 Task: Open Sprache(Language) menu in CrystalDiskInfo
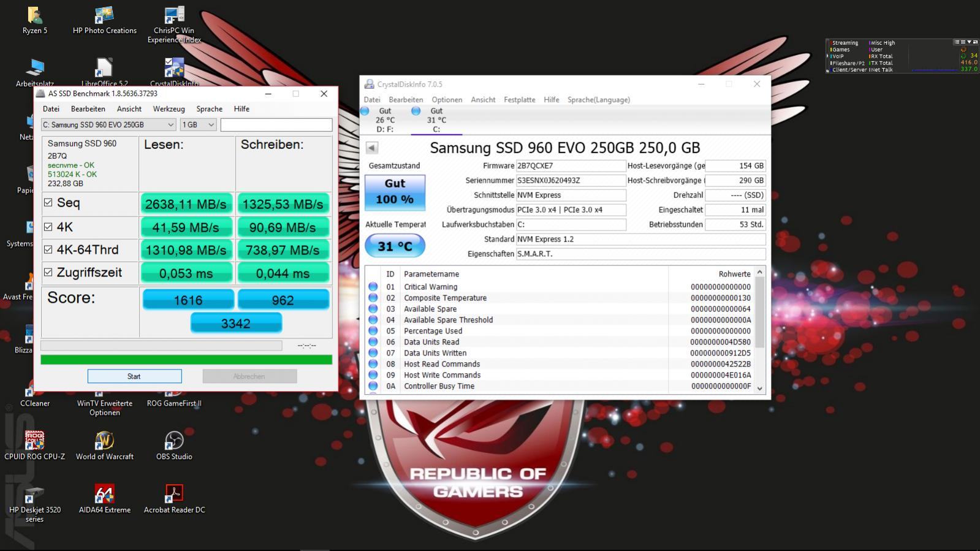(x=598, y=99)
